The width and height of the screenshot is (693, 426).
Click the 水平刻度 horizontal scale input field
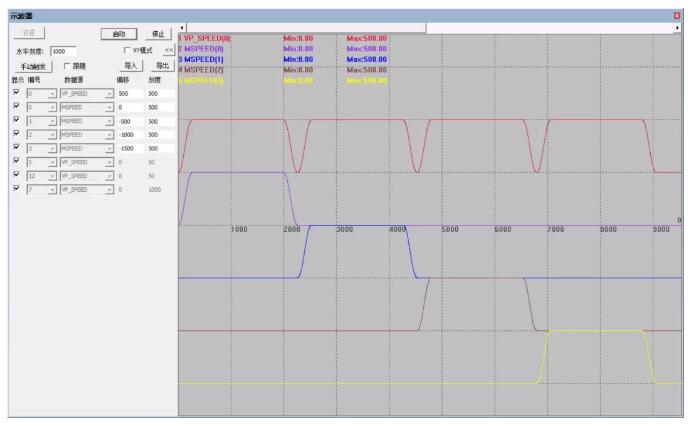pyautogui.click(x=64, y=51)
